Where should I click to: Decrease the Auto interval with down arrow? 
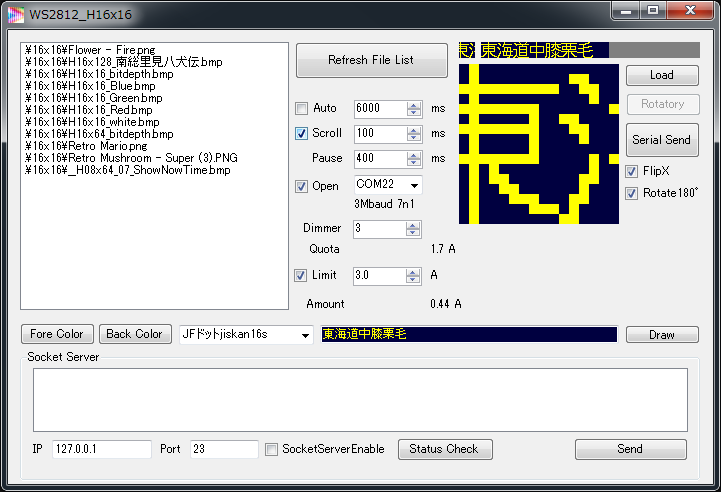(413, 113)
